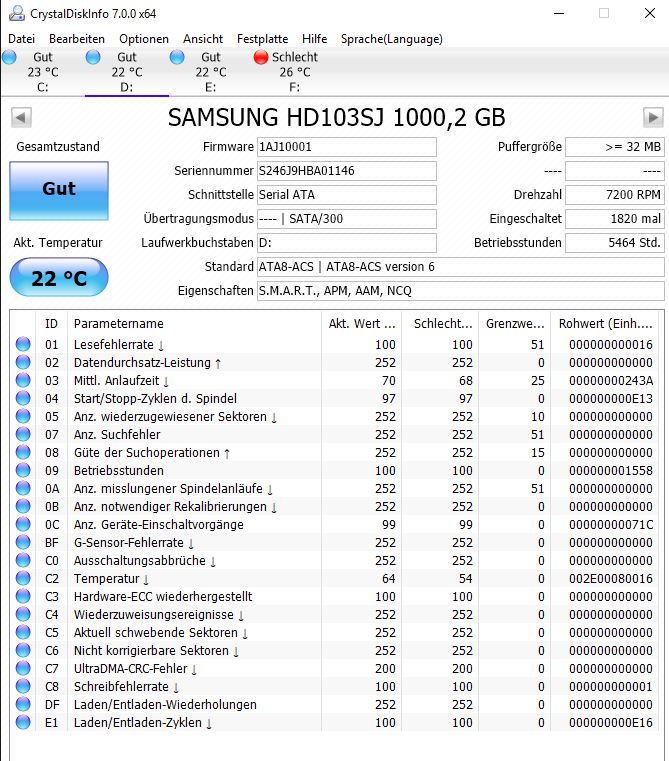Viewport: 669px width, 761px height.
Task: Click the CrystalDiskInfo app icon in title bar
Action: (x=17, y=13)
